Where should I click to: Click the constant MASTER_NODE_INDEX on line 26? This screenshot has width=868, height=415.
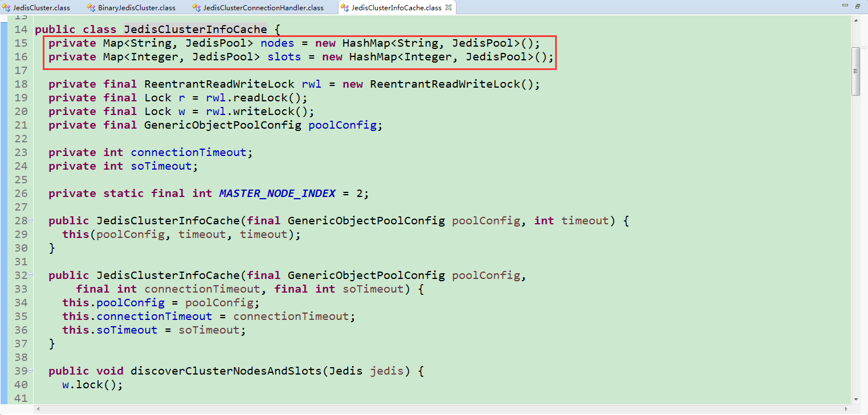[278, 194]
